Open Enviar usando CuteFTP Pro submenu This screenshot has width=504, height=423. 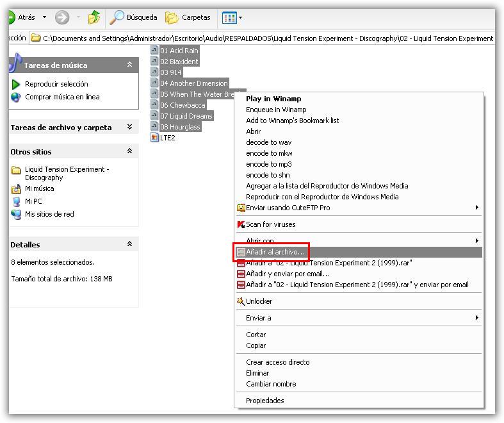pyautogui.click(x=359, y=208)
